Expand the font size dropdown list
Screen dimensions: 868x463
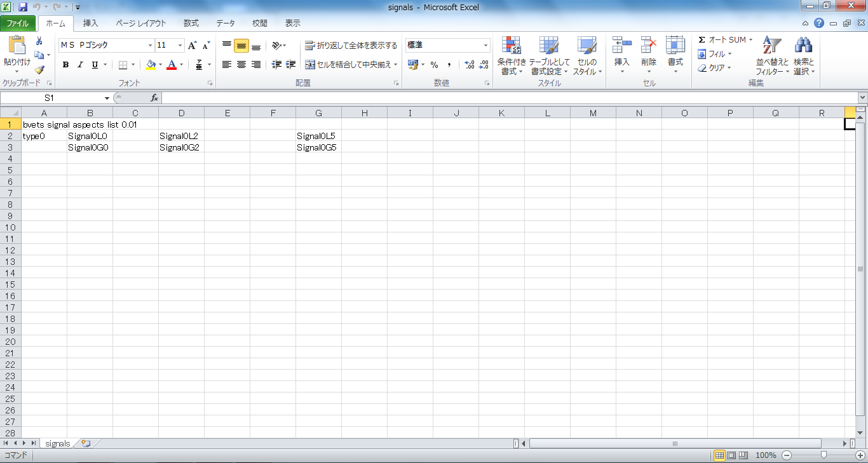[x=180, y=45]
